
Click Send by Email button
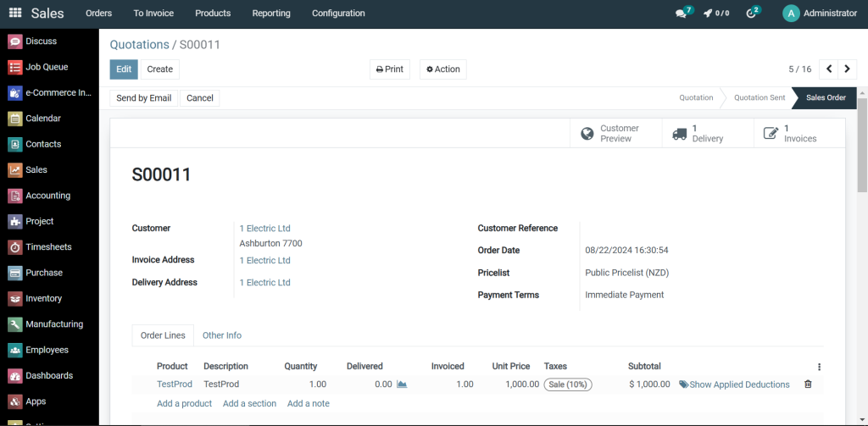coord(143,98)
